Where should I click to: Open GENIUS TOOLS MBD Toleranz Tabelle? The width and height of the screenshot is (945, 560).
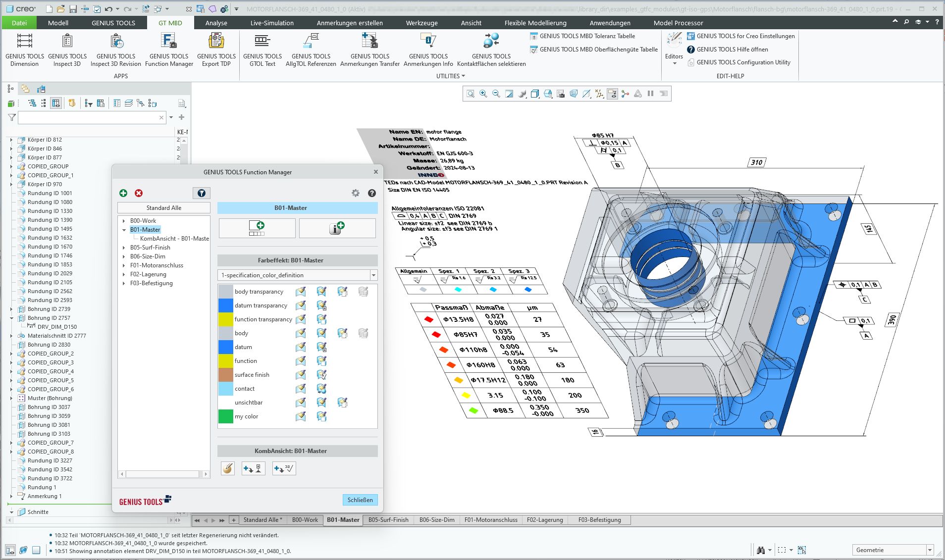tap(582, 36)
